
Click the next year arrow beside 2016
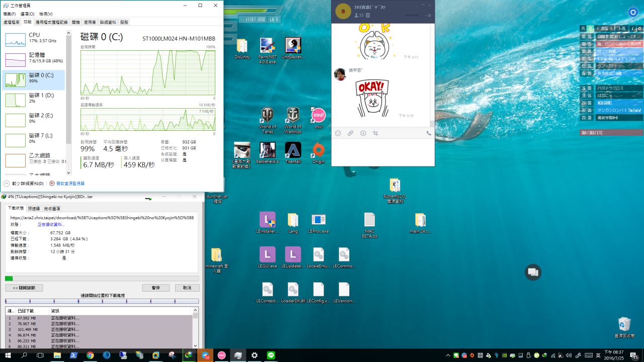click(612, 29)
